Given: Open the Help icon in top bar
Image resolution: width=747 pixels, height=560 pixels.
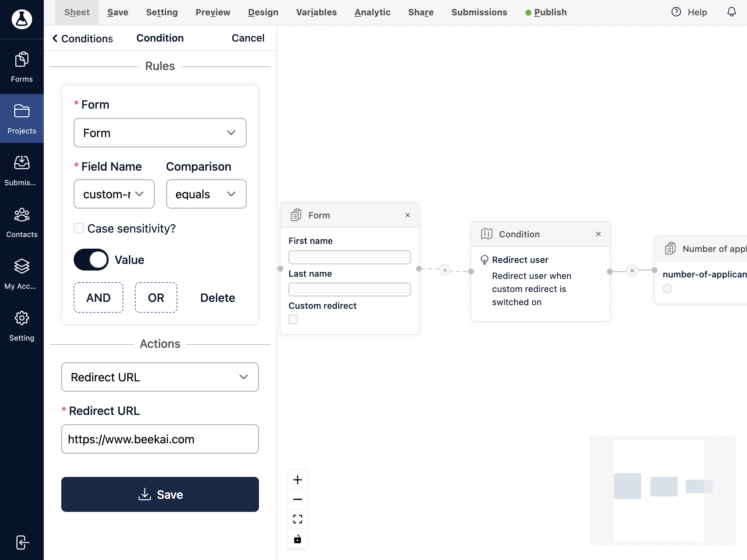Looking at the screenshot, I should (x=676, y=12).
